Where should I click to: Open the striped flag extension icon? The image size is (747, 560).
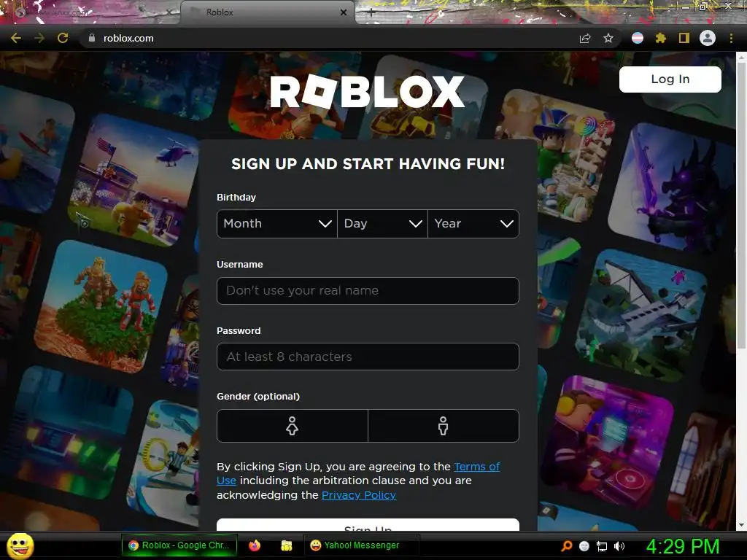pyautogui.click(x=638, y=38)
